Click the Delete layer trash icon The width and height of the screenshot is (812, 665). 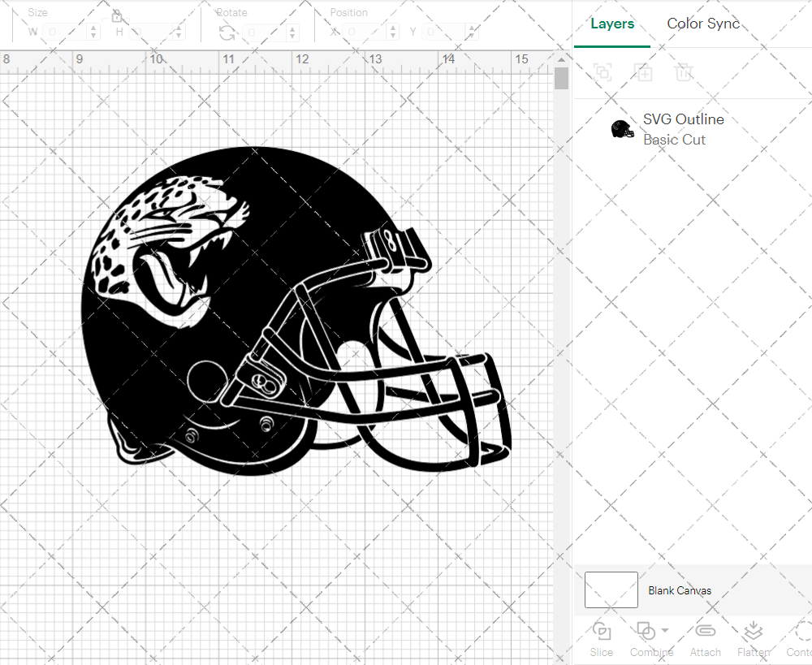[684, 72]
